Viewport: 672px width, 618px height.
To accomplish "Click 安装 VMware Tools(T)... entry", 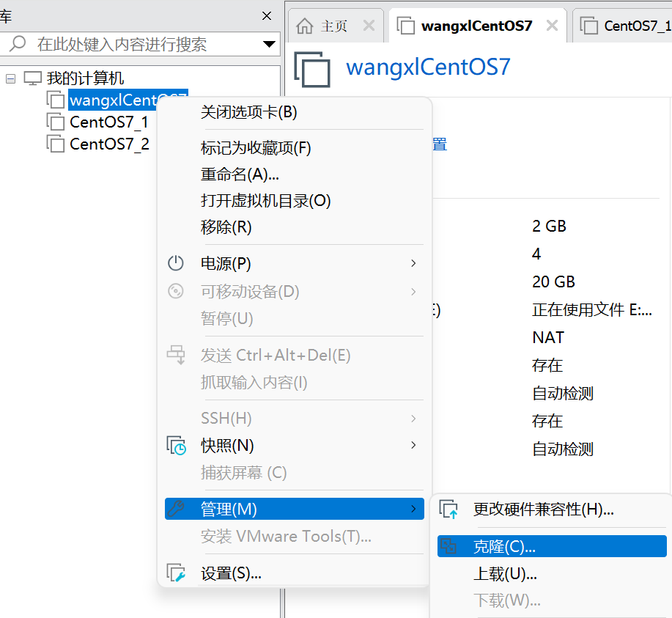I will (294, 536).
